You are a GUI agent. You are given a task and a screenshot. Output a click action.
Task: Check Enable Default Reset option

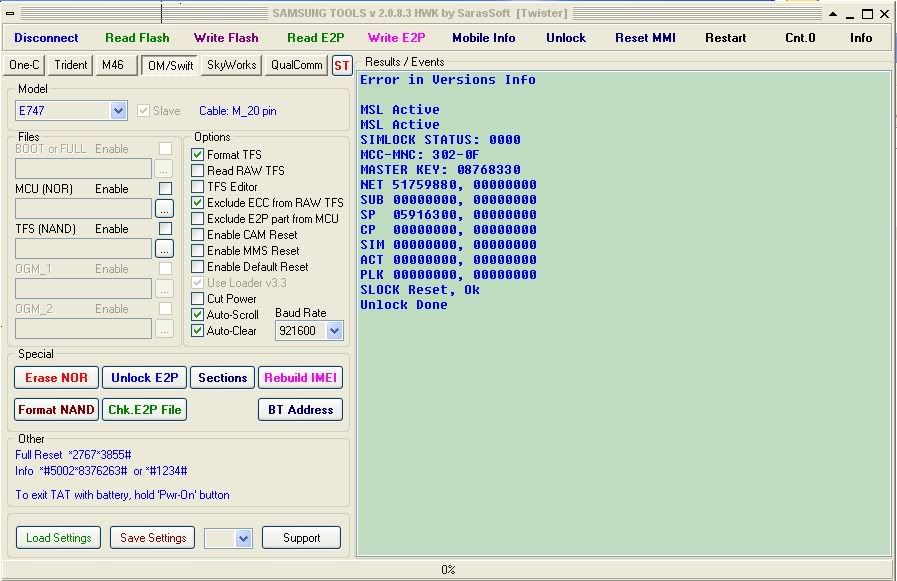pyautogui.click(x=197, y=266)
